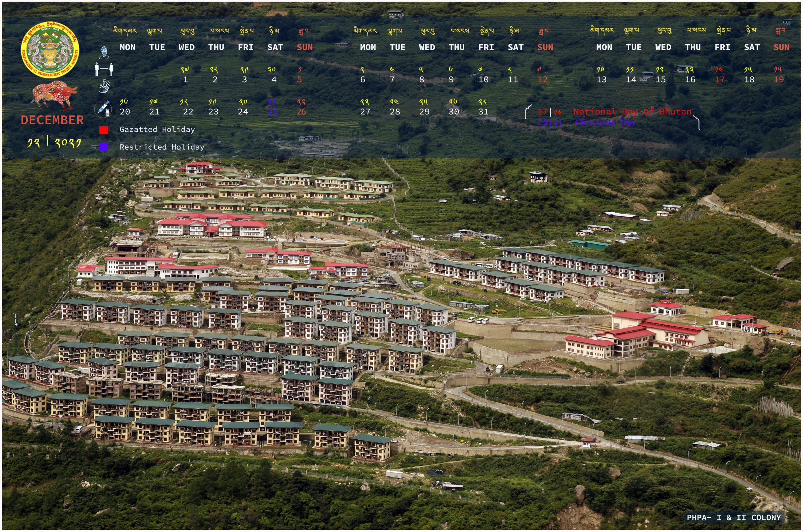Click the PHPA- I & II COLONY caption
This screenshot has width=803, height=532.
pos(733,518)
